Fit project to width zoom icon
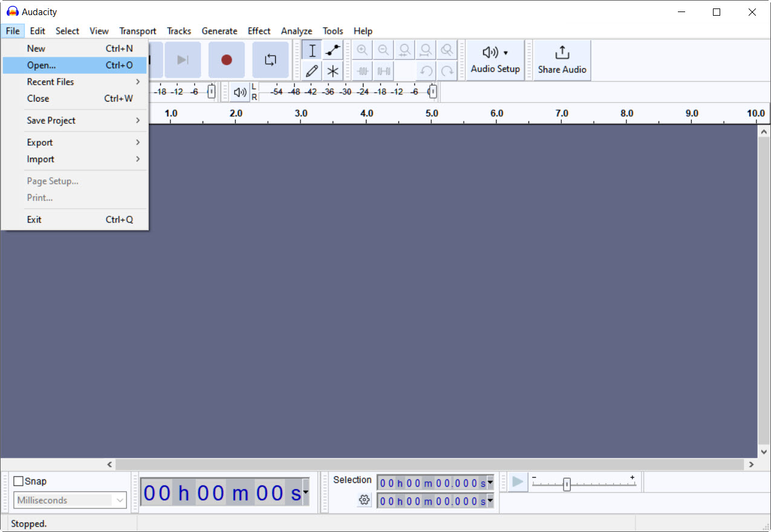Image resolution: width=771 pixels, height=532 pixels. tap(426, 50)
